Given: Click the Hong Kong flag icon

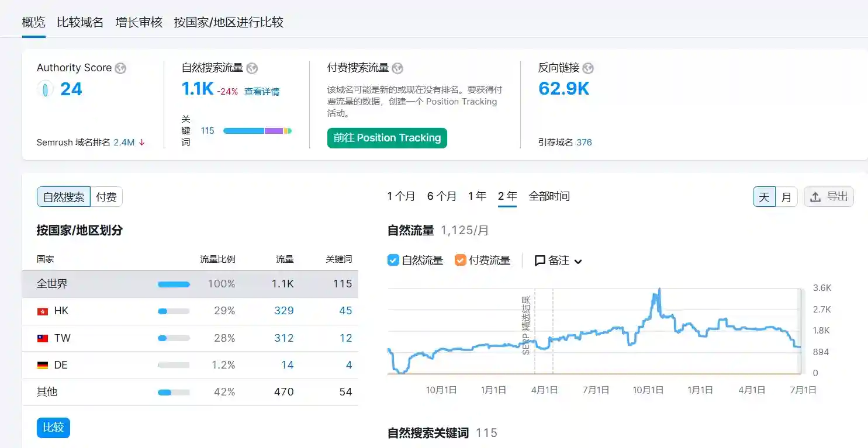Looking at the screenshot, I should tap(43, 311).
